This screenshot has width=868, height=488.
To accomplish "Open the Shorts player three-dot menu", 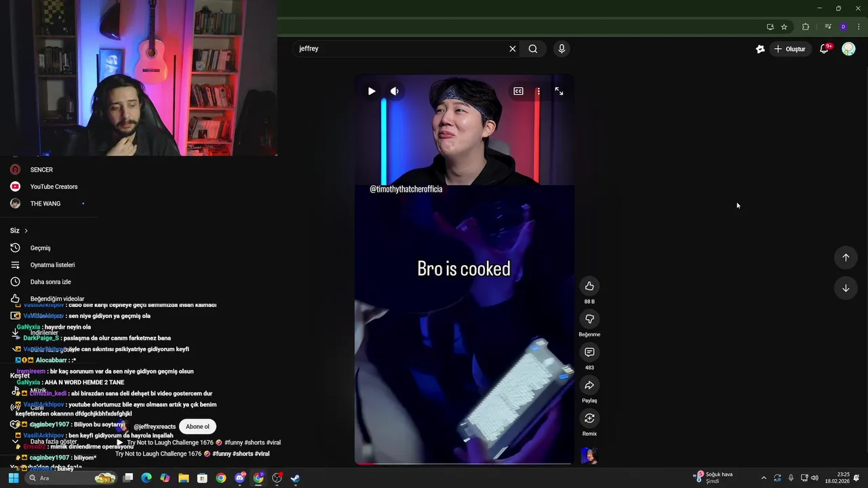I will click(x=538, y=91).
